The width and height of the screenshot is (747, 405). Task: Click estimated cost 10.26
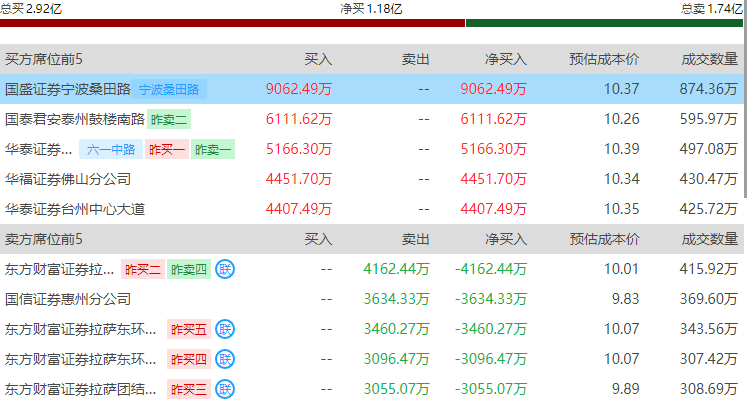pyautogui.click(x=621, y=119)
